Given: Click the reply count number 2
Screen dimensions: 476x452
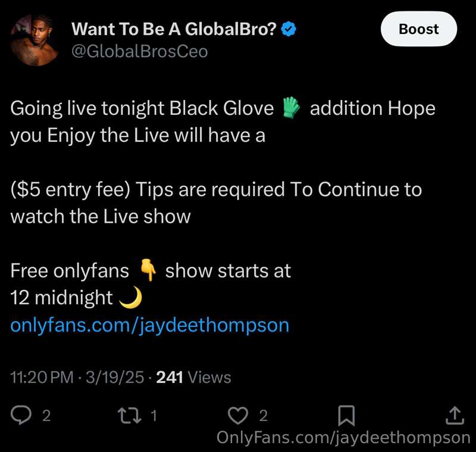Looking at the screenshot, I should 46,416.
